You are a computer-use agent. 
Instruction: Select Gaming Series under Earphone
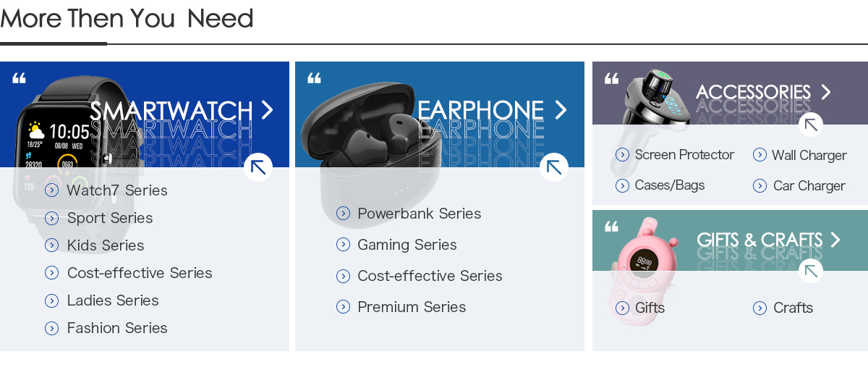pyautogui.click(x=407, y=245)
